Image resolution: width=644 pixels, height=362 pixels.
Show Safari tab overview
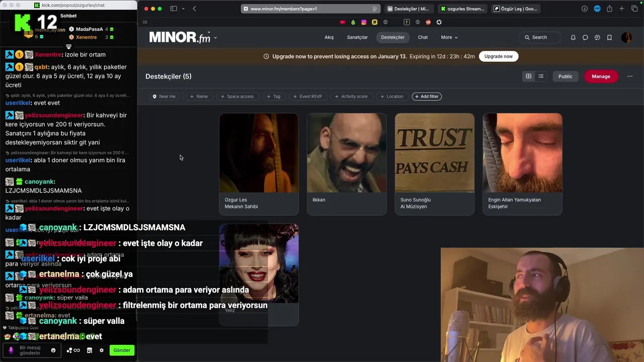coord(634,9)
